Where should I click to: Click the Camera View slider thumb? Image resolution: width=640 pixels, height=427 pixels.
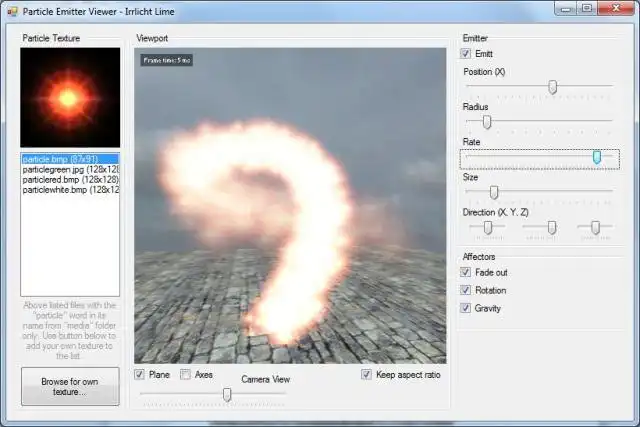coord(227,394)
